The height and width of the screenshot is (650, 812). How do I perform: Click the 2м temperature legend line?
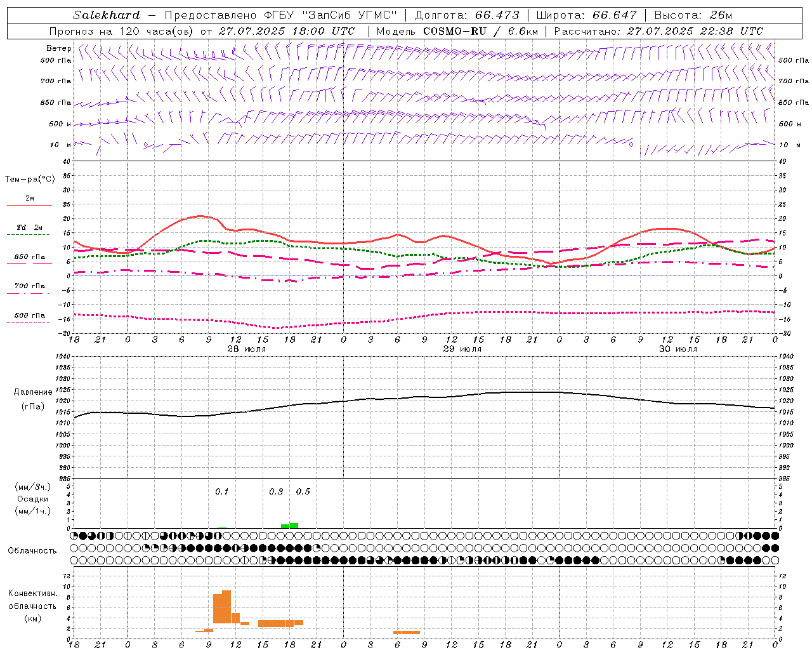(x=29, y=205)
